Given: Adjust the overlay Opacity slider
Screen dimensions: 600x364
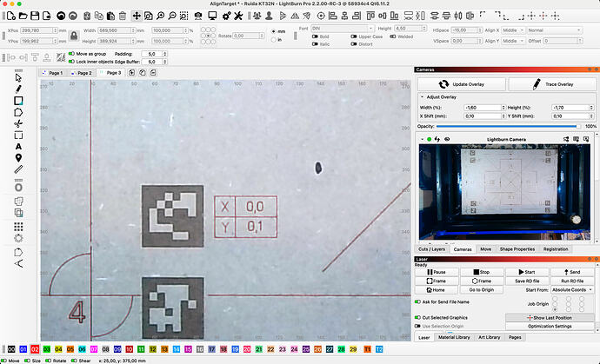Looking at the screenshot, I should 508,127.
